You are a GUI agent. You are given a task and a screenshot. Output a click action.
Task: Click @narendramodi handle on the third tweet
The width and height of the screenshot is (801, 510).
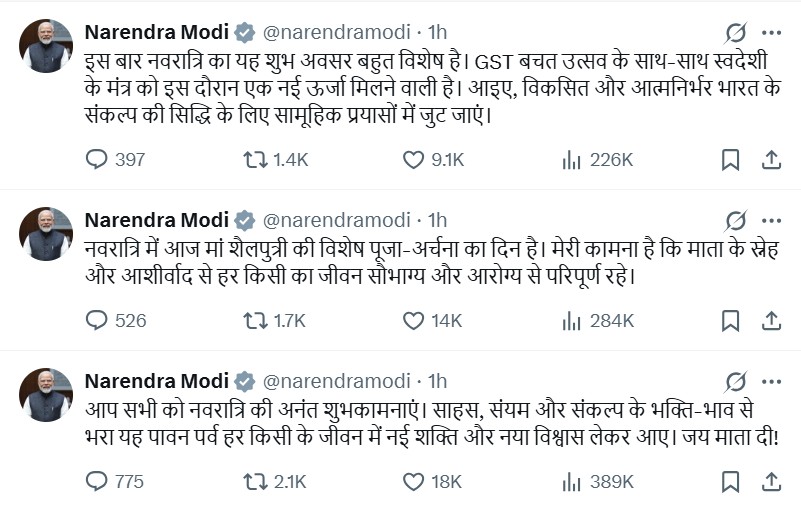tap(336, 381)
